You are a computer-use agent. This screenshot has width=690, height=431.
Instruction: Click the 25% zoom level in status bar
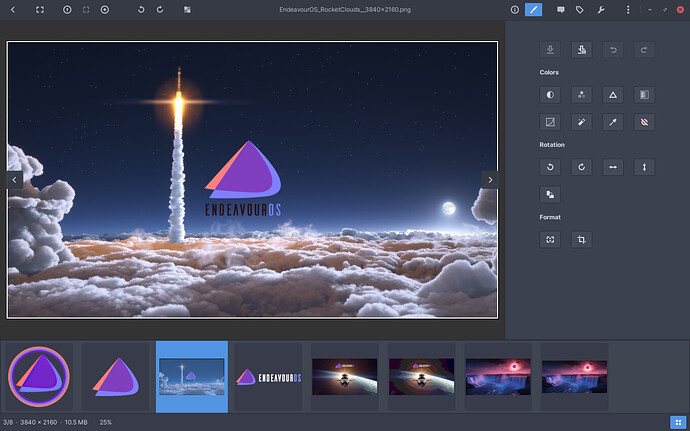coord(106,422)
